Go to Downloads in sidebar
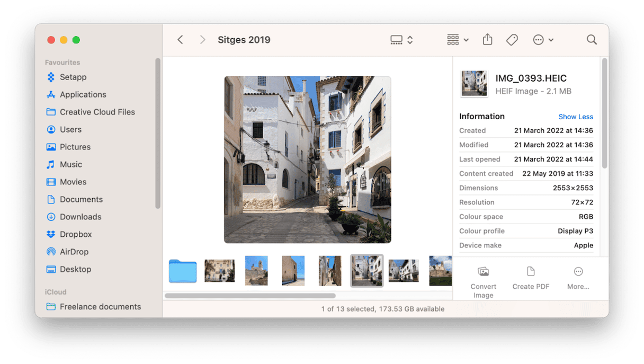Image resolution: width=644 pixels, height=364 pixels. [80, 217]
